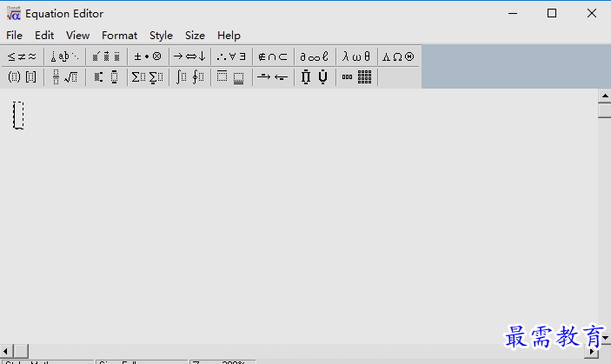Open the lowercase Greek letters palette
Image resolution: width=611 pixels, height=364 pixels.
tap(356, 56)
